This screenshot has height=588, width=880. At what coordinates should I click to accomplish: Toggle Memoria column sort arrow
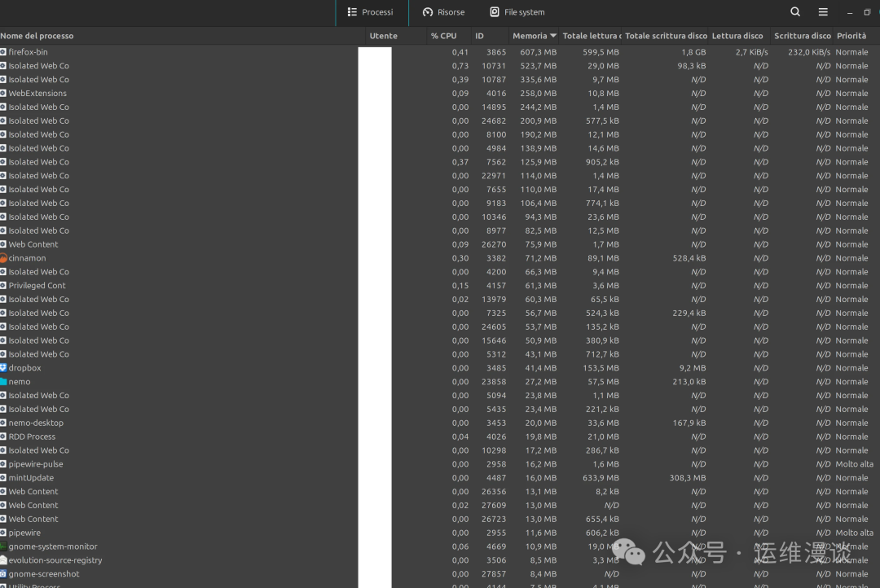[553, 36]
